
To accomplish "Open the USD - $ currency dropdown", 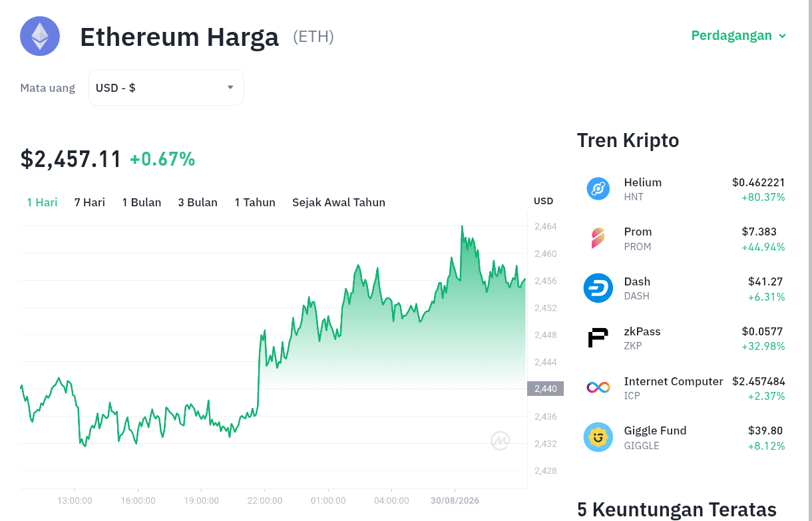I will tap(166, 88).
